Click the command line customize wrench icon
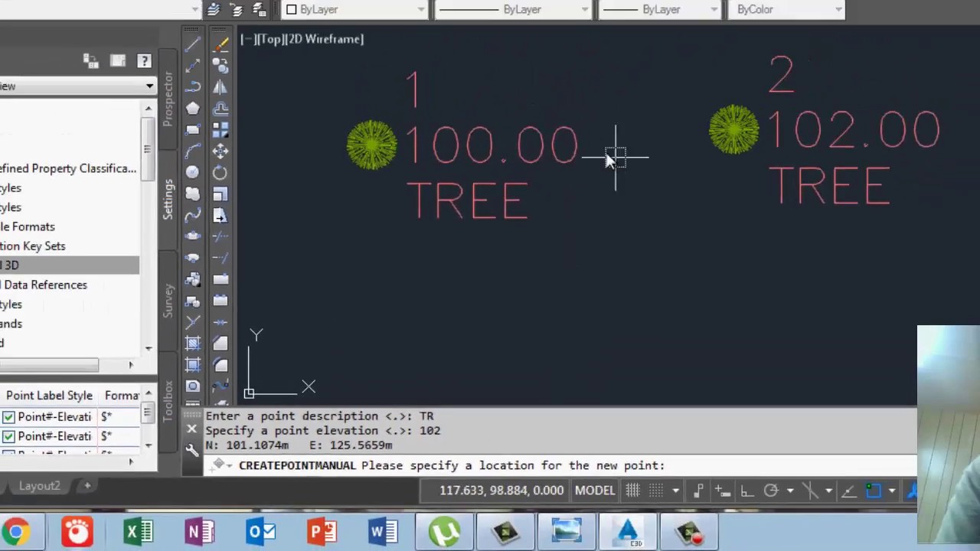Viewport: 980px width, 551px height. [x=192, y=451]
